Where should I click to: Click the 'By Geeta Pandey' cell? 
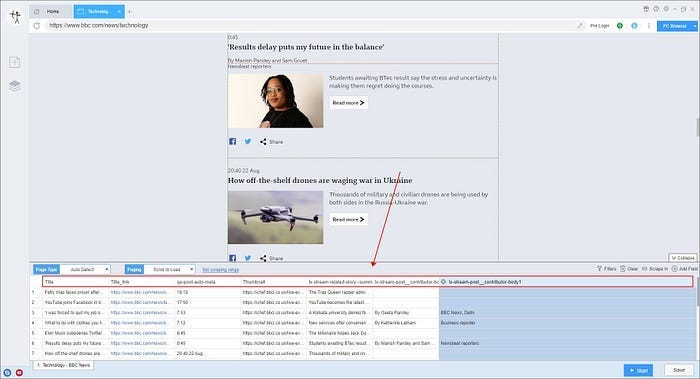[x=406, y=312]
